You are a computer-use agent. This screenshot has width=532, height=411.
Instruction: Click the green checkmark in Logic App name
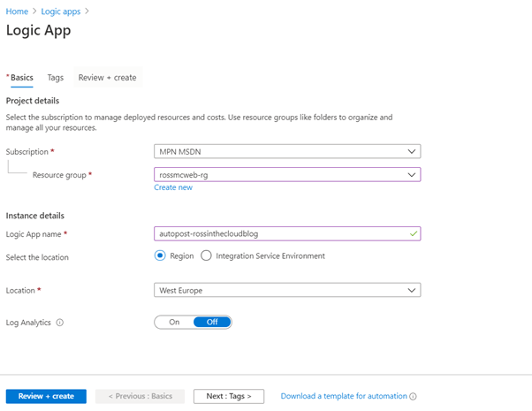414,234
